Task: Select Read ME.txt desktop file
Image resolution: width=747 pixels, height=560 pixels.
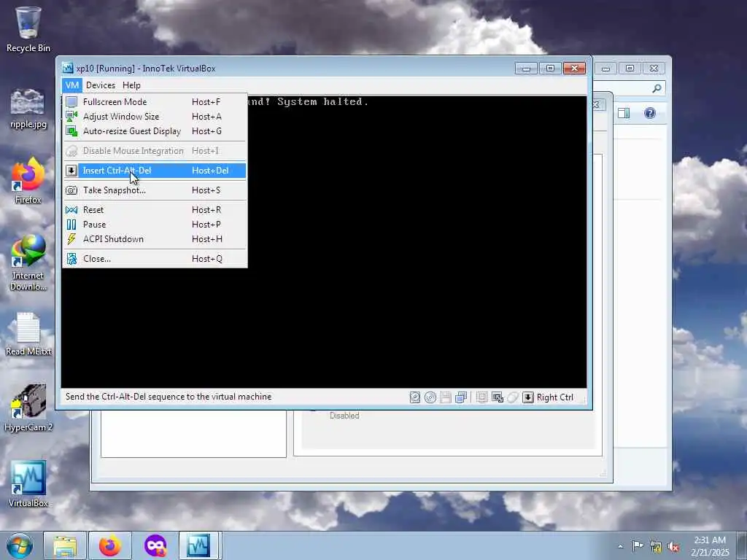Action: click(28, 334)
